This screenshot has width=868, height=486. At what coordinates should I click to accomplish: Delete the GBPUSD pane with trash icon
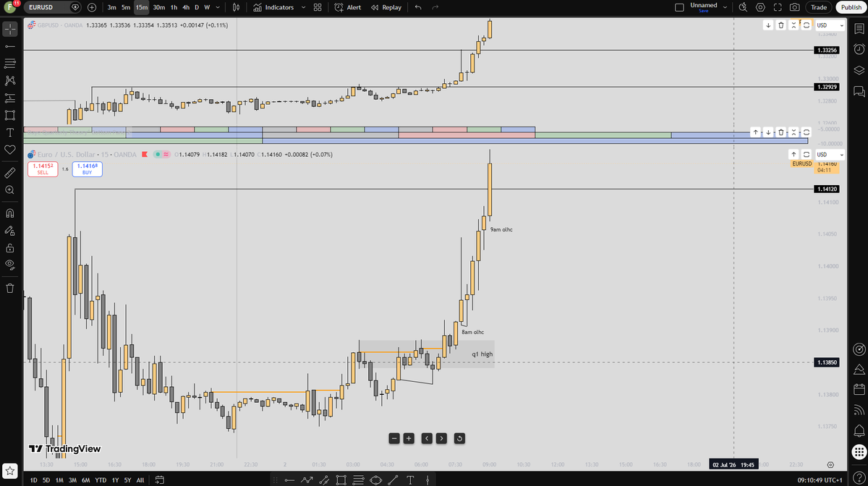(780, 25)
